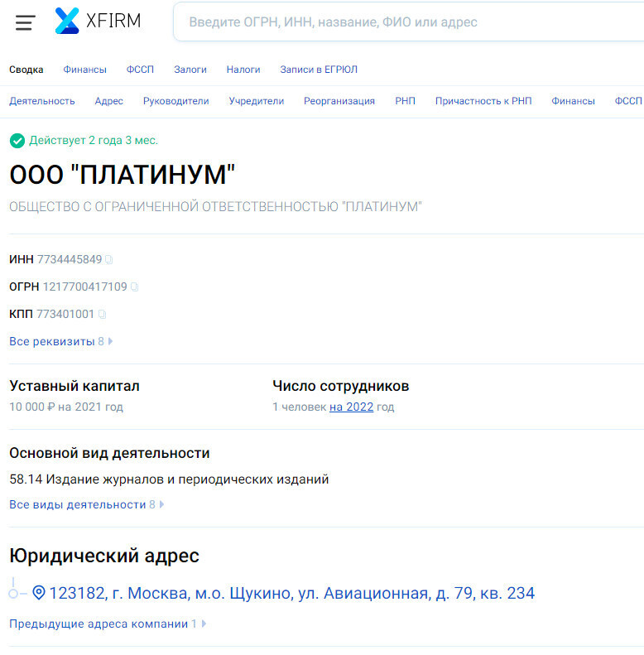Open the top-row ФССП tab
This screenshot has width=644, height=655.
tap(140, 70)
